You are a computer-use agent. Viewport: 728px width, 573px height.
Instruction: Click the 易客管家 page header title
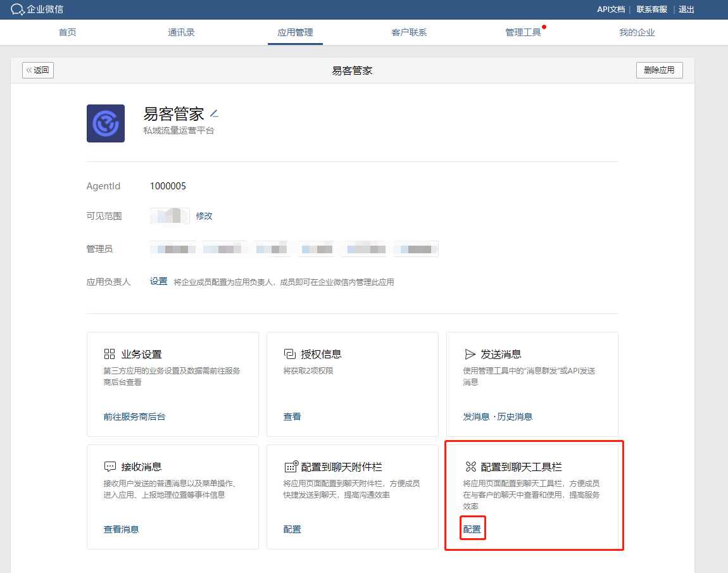353,70
